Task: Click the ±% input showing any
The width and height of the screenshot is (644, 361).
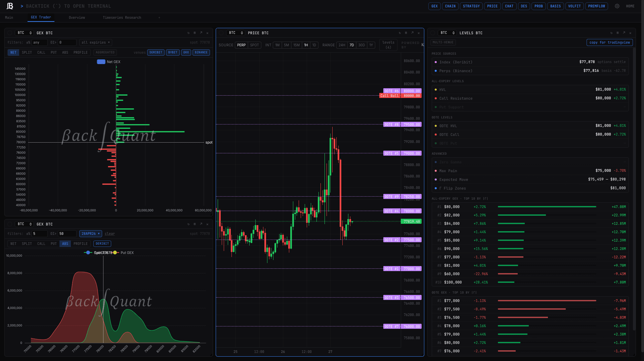Action: click(40, 42)
